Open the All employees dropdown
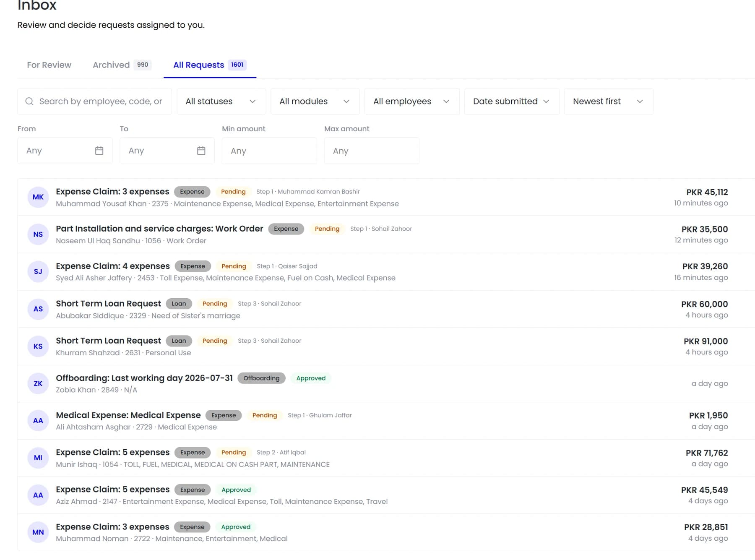The height and width of the screenshot is (560, 755). [x=412, y=102]
